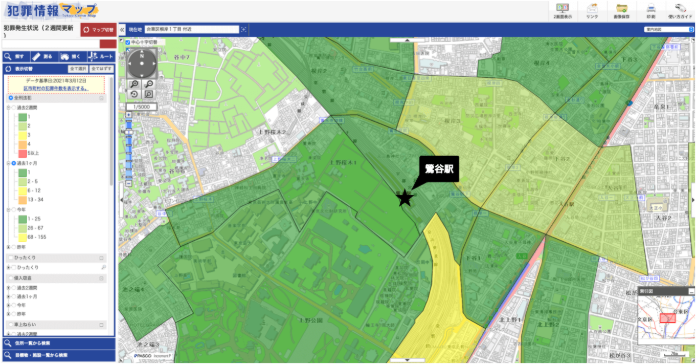Collapse the 過去1ヶ月 tree node
This screenshot has width=696, height=364.
[x=8, y=163]
